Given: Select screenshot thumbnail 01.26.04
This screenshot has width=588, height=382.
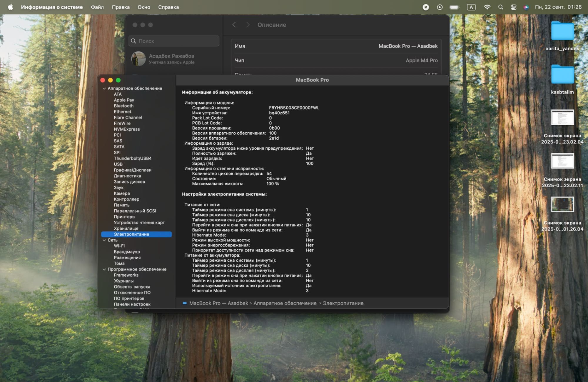Looking at the screenshot, I should (562, 204).
